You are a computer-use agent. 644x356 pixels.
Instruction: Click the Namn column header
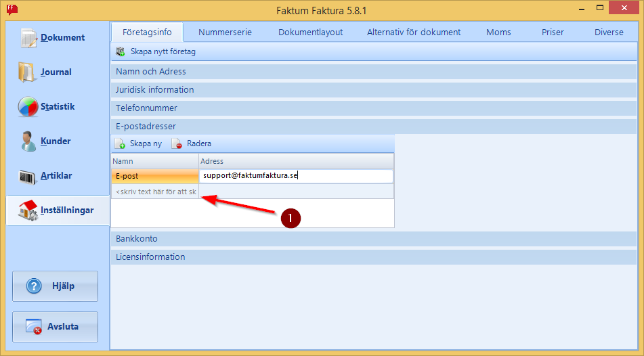(155, 161)
